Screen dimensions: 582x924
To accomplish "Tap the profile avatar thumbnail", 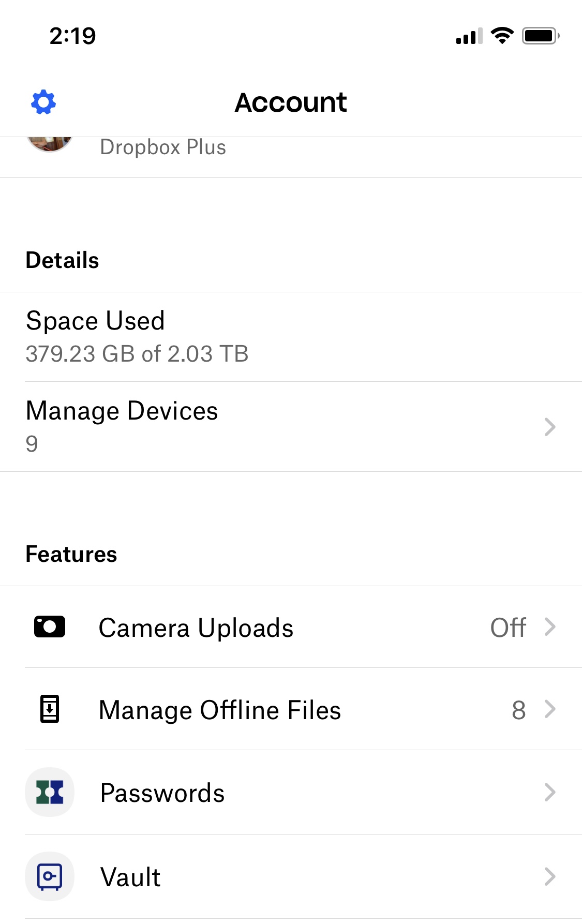I will point(50,143).
